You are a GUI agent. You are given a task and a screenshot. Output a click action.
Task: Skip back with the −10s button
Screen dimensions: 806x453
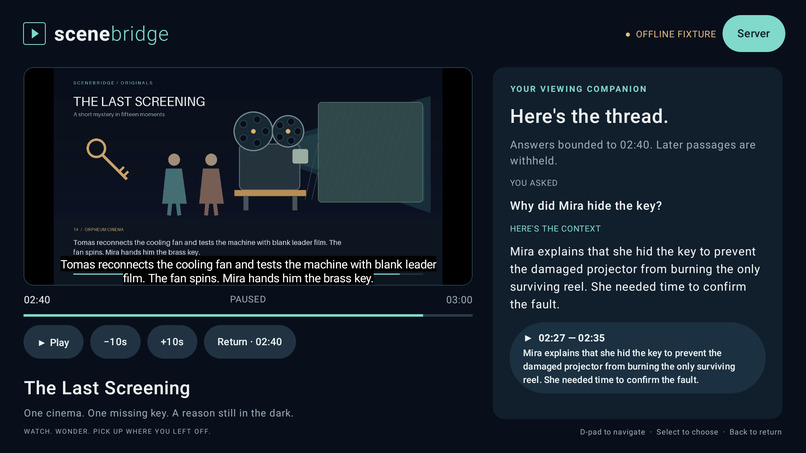tap(115, 342)
